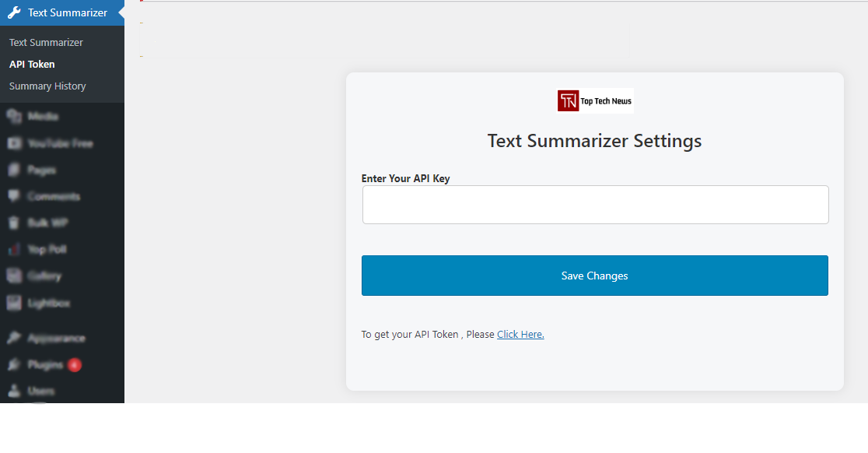Follow the Click Here link
This screenshot has width=868, height=453.
520,335
